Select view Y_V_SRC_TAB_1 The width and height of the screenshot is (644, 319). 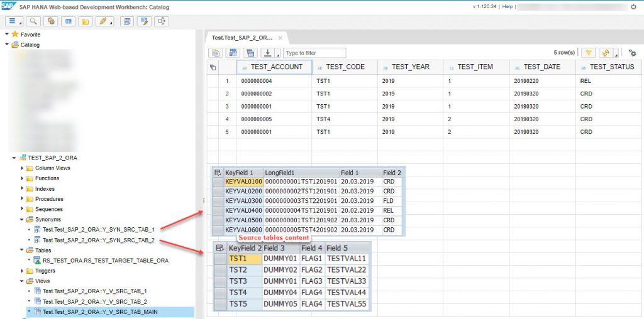(x=94, y=291)
